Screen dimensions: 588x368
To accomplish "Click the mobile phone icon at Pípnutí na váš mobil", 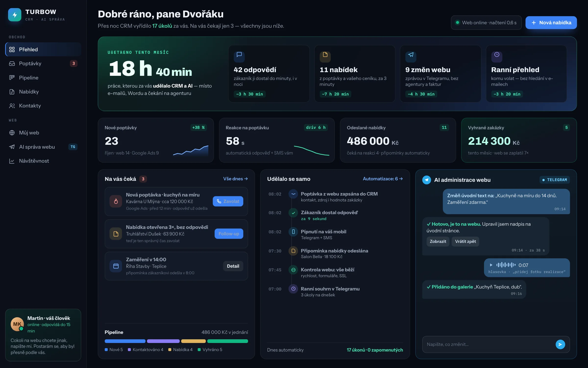I will tap(293, 232).
